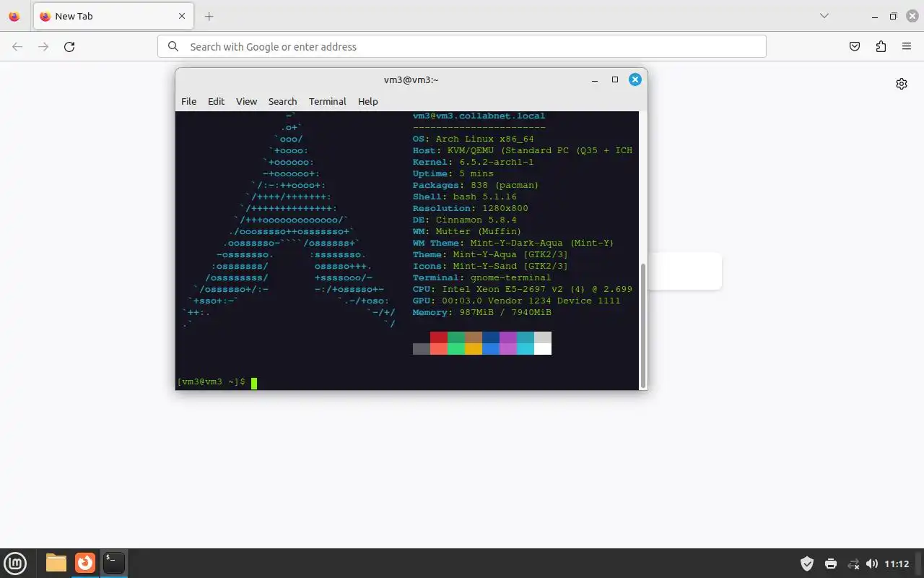This screenshot has width=924, height=578.
Task: Open the Firefox application menu
Action: (907, 46)
